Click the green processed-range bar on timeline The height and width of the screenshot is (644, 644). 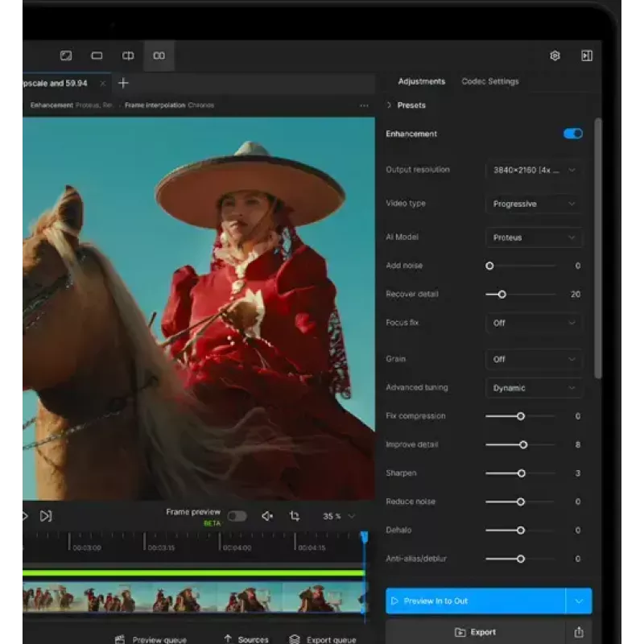pyautogui.click(x=193, y=572)
